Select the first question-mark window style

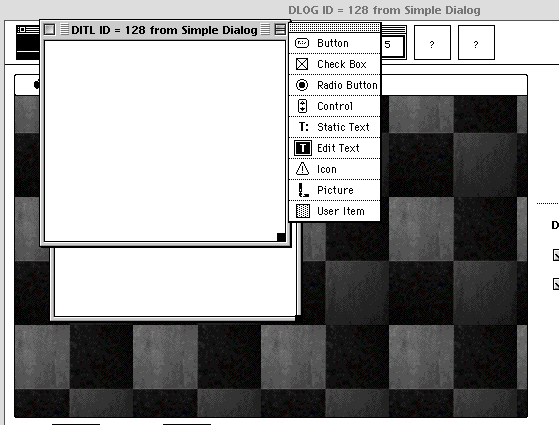tap(432, 42)
